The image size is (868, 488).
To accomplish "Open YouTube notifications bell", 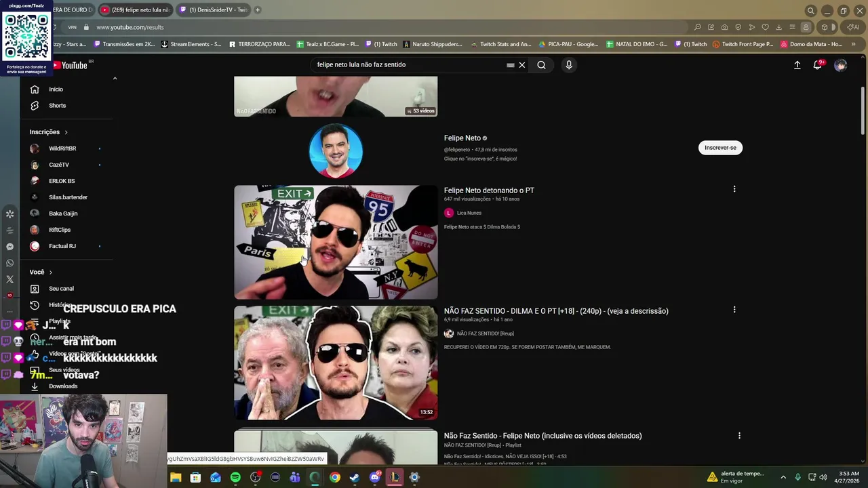I will click(x=818, y=65).
